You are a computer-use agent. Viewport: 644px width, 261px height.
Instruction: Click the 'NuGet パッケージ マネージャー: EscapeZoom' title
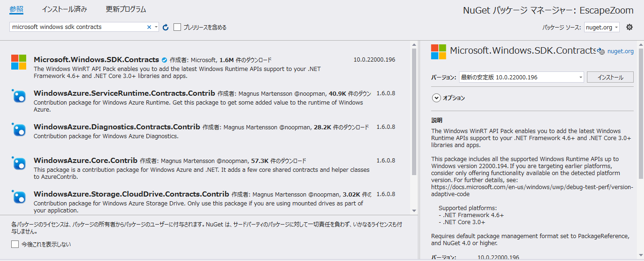point(548,10)
